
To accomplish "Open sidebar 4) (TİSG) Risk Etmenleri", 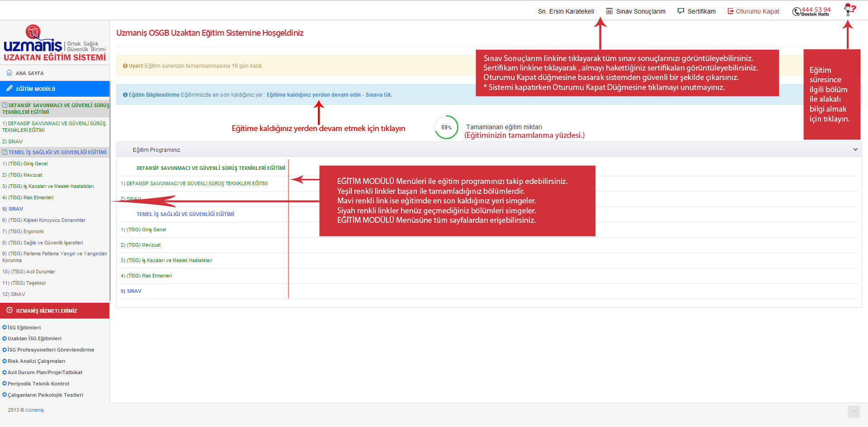I will 28,197.
